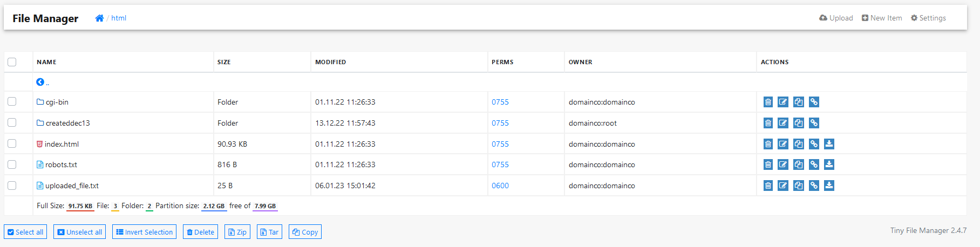Copy index.html using the copy icon
Viewport: 980px width, 247px height.
point(799,144)
